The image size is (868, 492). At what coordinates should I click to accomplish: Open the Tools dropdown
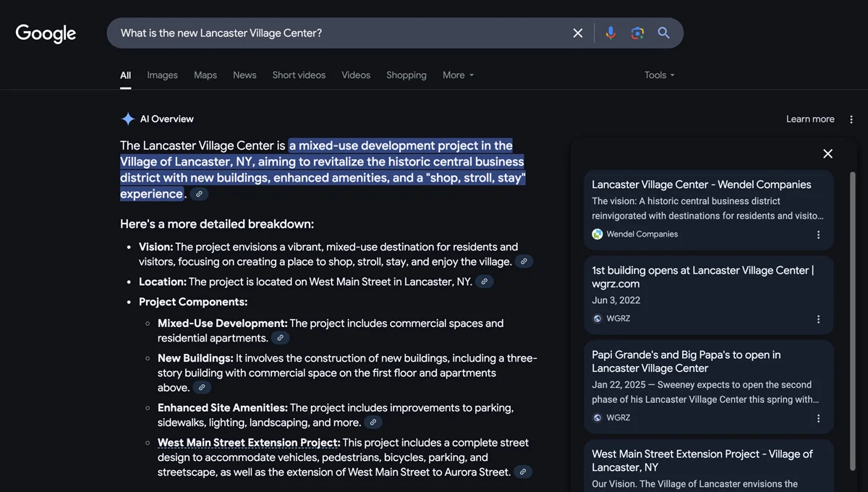659,75
